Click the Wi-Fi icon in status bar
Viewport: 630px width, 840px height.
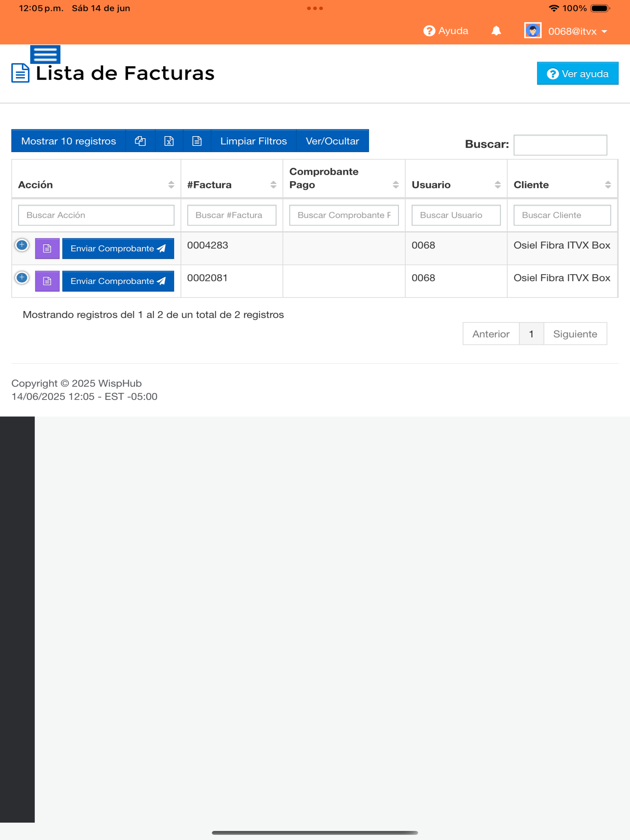(554, 8)
